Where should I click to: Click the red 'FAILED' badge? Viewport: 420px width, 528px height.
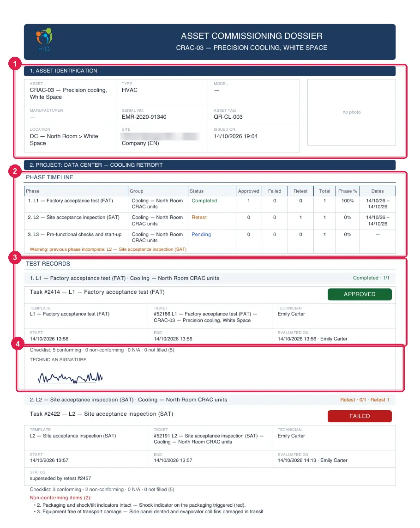(360, 416)
